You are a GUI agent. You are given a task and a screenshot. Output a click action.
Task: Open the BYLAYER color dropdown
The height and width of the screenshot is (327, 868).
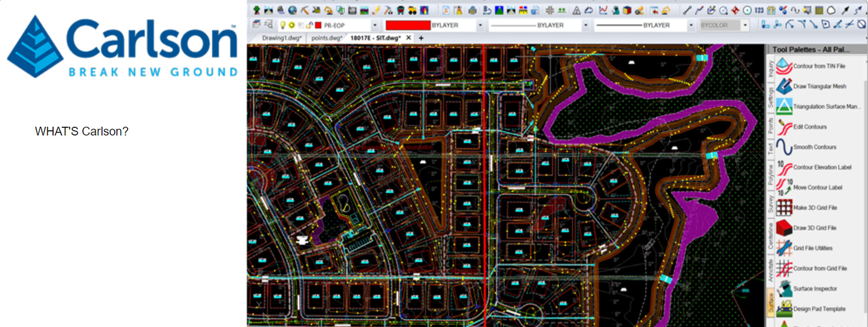point(480,25)
